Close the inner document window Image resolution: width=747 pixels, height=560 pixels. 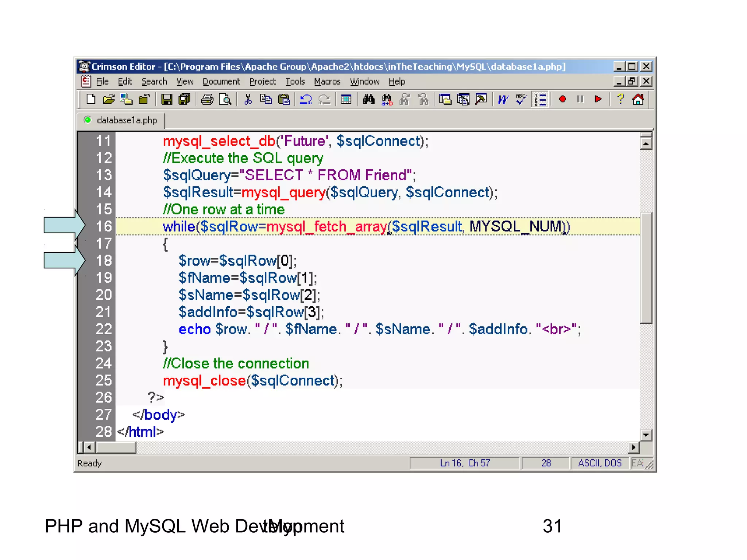[646, 81]
